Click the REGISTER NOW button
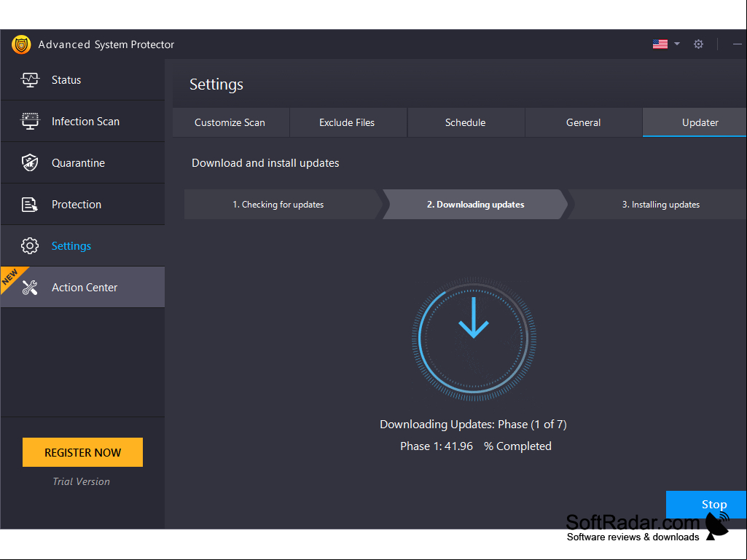Image resolution: width=747 pixels, height=560 pixels. click(x=82, y=452)
